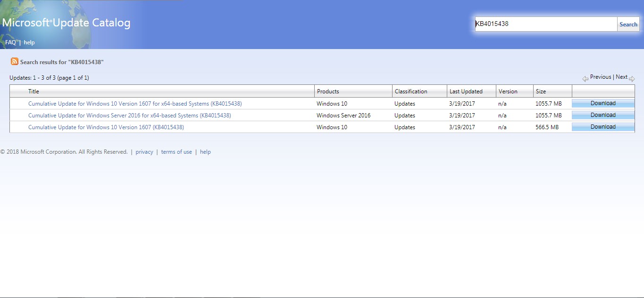Click the 1055.7 MB size in Server 2016 row
The image size is (644, 298).
[549, 116]
